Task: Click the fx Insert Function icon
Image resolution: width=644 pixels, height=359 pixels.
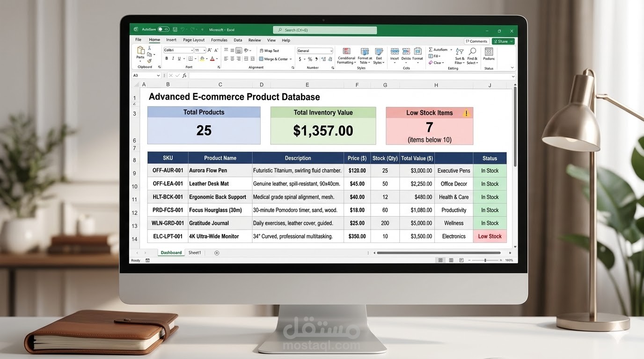Action: tap(184, 75)
